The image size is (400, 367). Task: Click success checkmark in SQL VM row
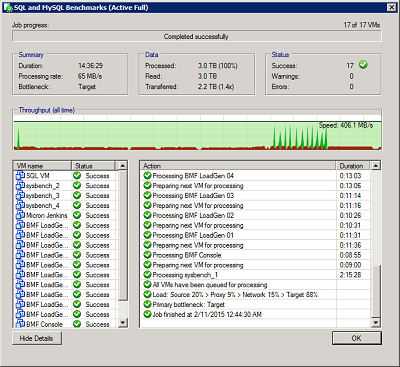tap(77, 175)
